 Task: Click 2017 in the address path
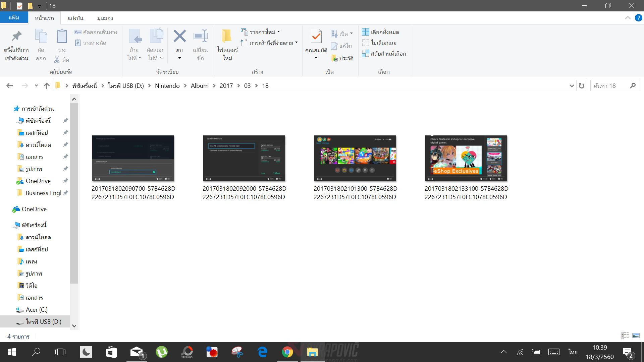[226, 86]
